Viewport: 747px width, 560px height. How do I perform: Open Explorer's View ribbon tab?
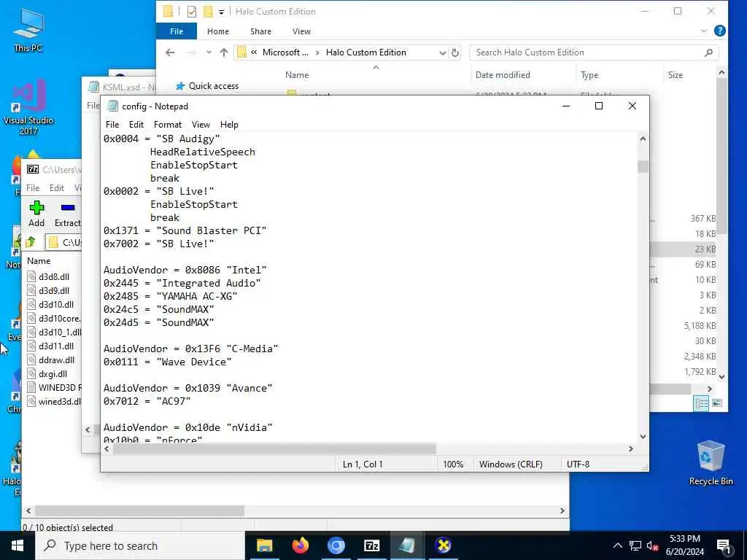[301, 31]
